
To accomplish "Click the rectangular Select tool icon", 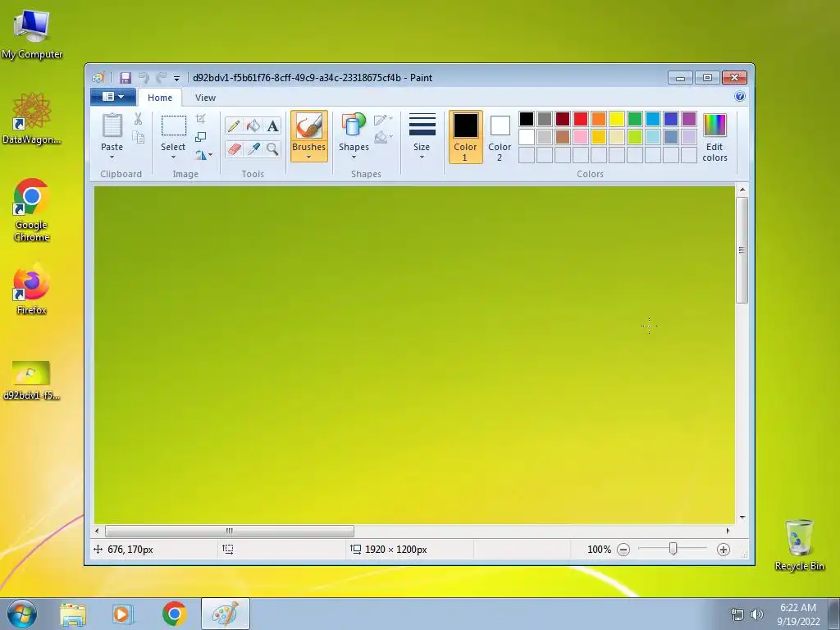I will tap(174, 126).
